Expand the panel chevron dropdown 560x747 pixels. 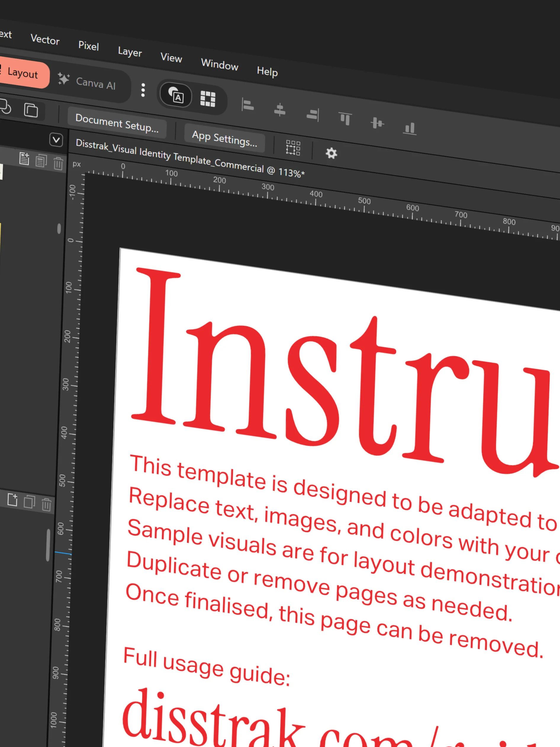click(56, 140)
